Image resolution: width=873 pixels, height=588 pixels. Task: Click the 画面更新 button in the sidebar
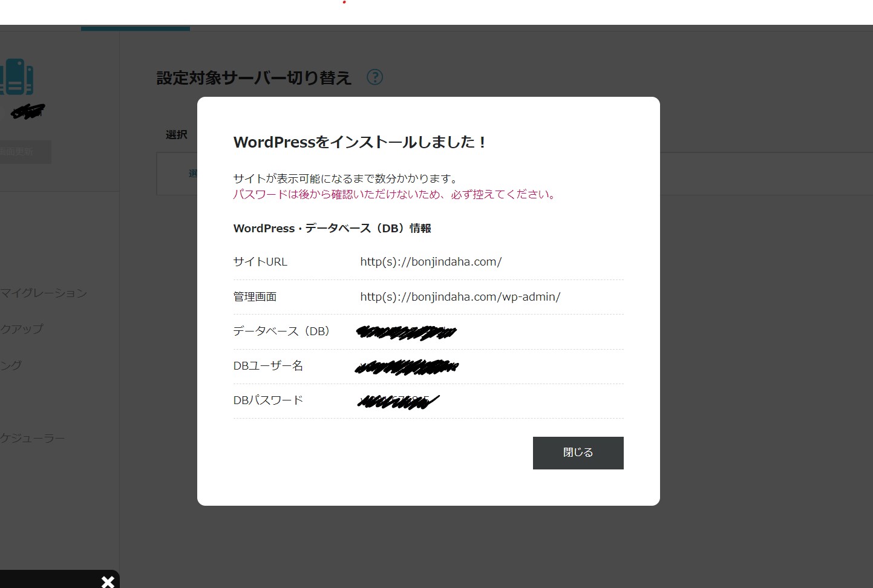[x=25, y=152]
